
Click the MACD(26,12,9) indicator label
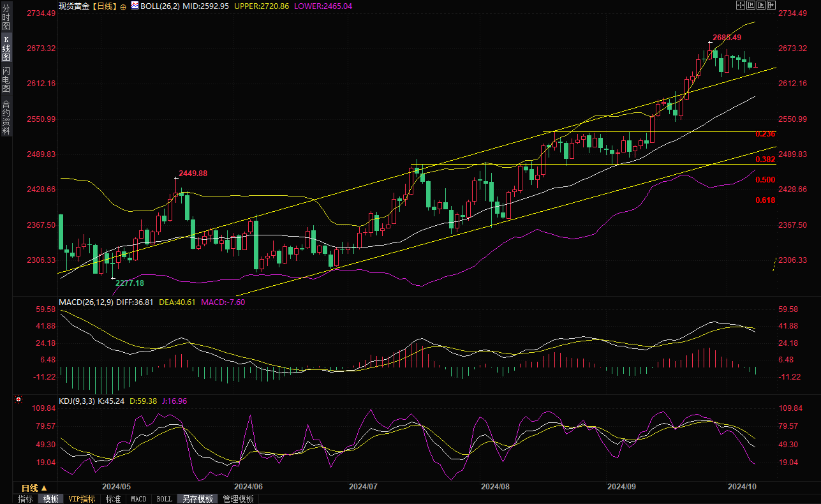pyautogui.click(x=85, y=302)
